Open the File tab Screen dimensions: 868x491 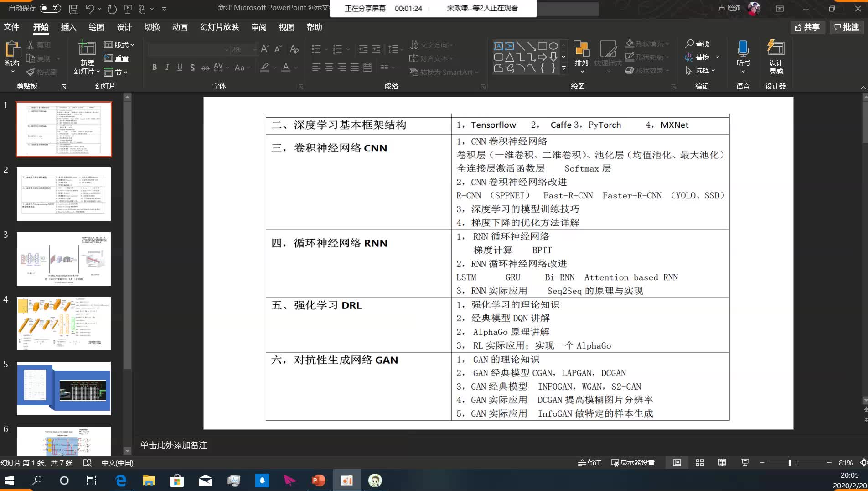tap(11, 27)
